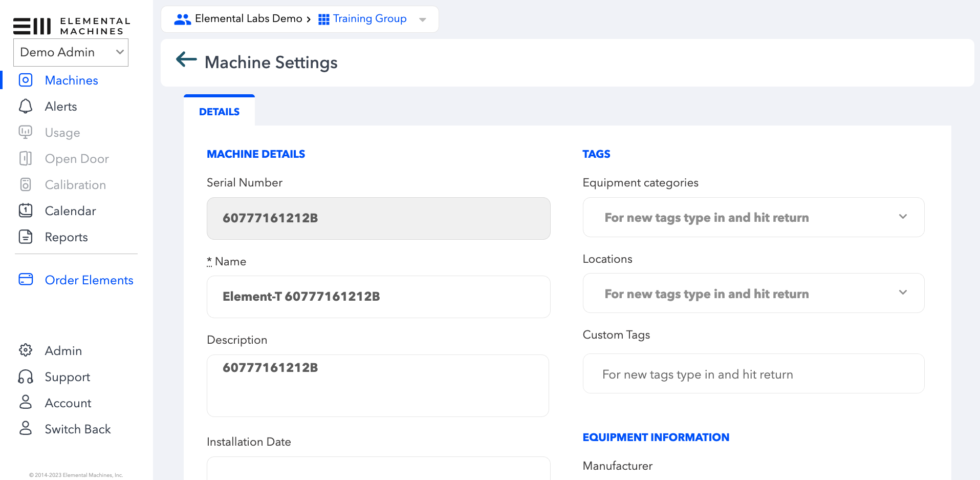Click the Installation Date input field
This screenshot has height=480, width=980.
point(378,468)
